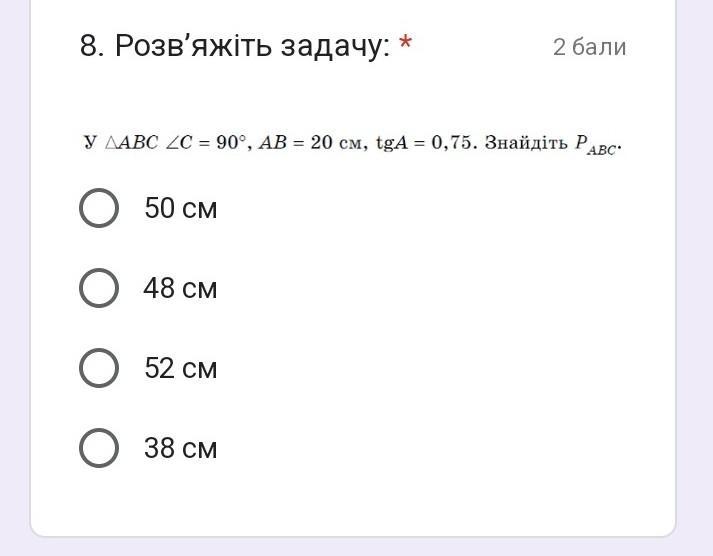
Task: Click the red required asterisk
Action: pos(406,46)
